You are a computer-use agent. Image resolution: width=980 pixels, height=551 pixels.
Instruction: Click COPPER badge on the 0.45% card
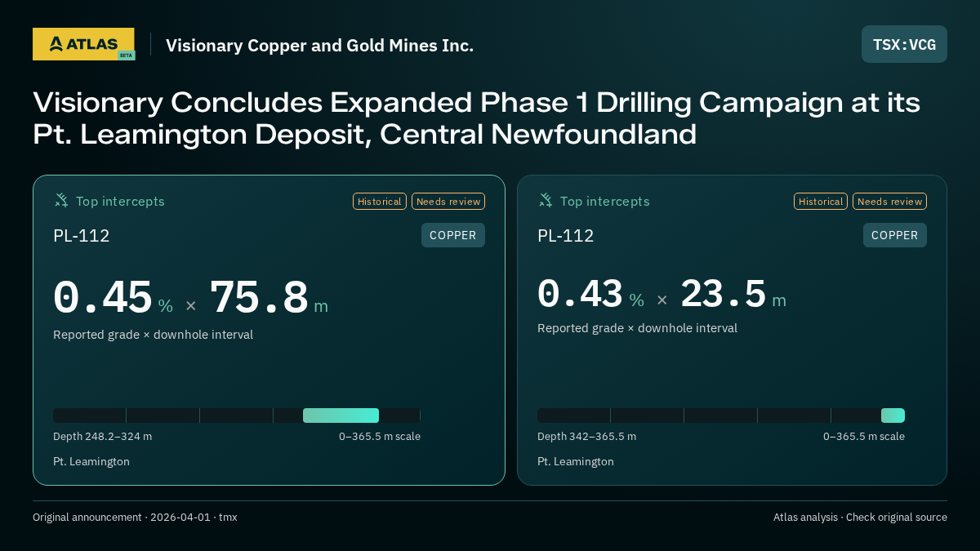coord(453,235)
